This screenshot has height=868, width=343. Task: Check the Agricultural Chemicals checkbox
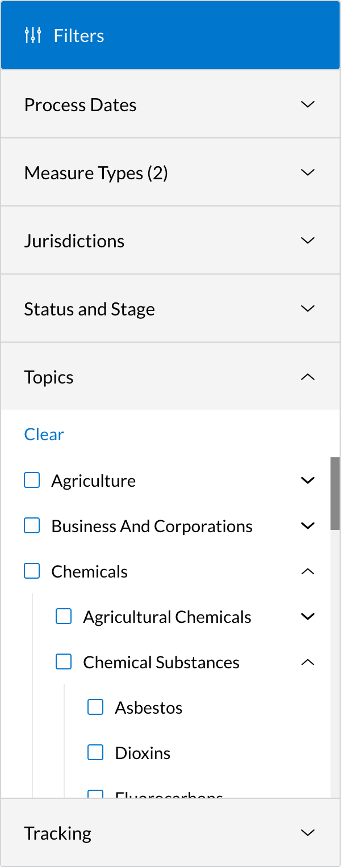64,616
